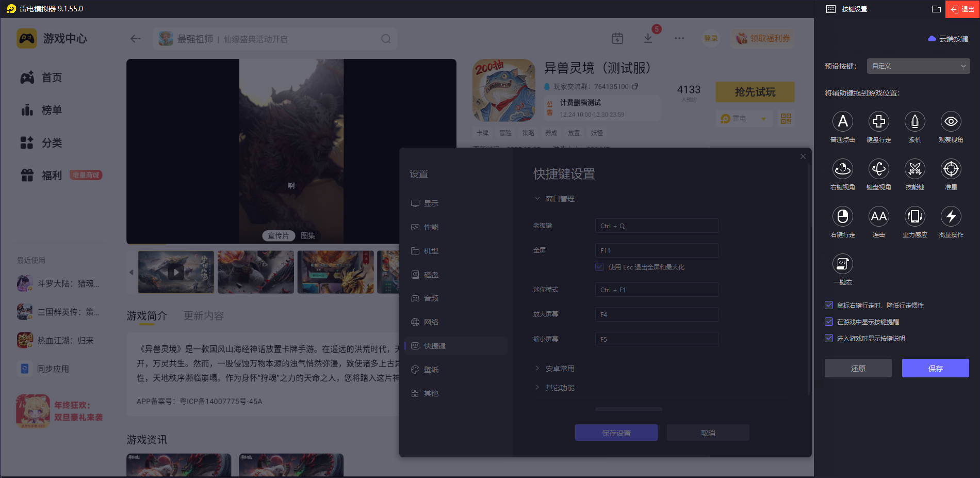This screenshot has height=478, width=980.
Task: Open the three-dot more options menu
Action: tap(679, 39)
